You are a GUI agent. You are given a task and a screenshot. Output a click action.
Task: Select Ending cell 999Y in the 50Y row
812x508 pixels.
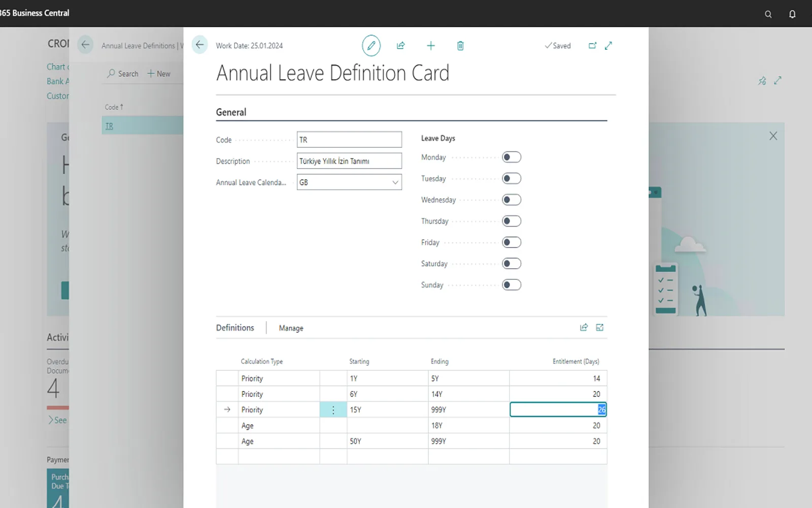(x=469, y=441)
